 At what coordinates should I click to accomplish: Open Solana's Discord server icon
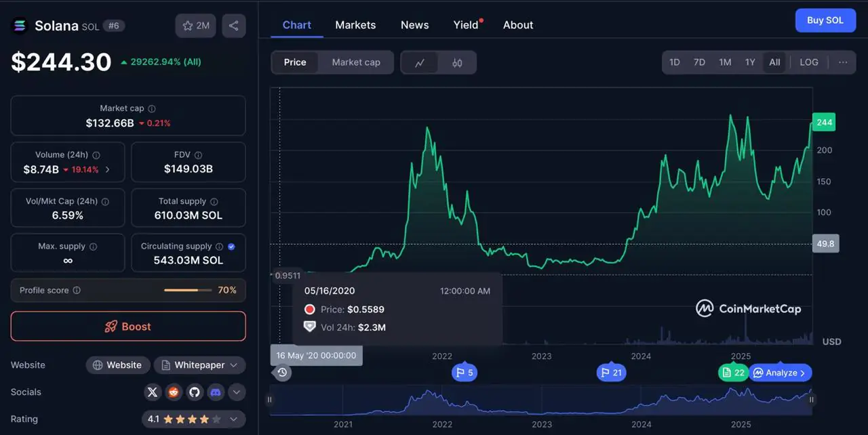tap(216, 392)
